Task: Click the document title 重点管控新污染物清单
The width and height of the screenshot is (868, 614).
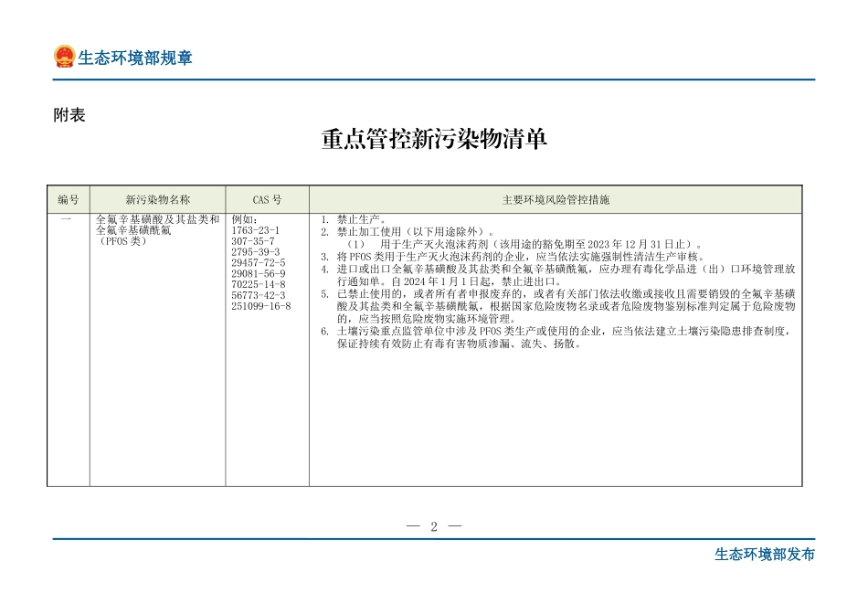Action: 434,142
